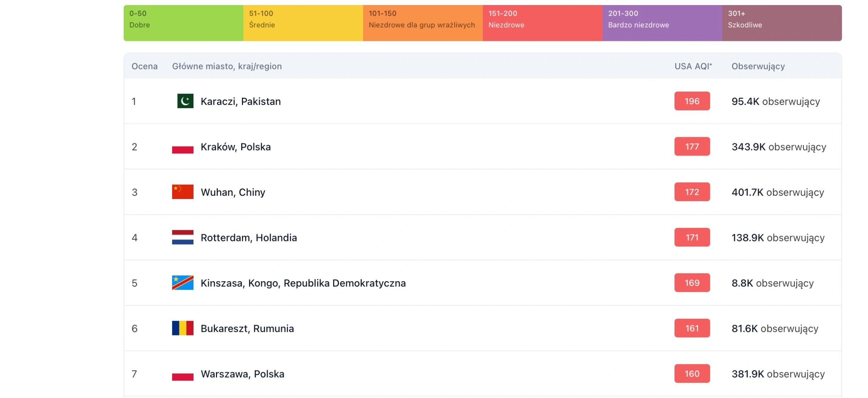The width and height of the screenshot is (868, 398).
Task: Click the USA AQI column header
Action: 693,66
